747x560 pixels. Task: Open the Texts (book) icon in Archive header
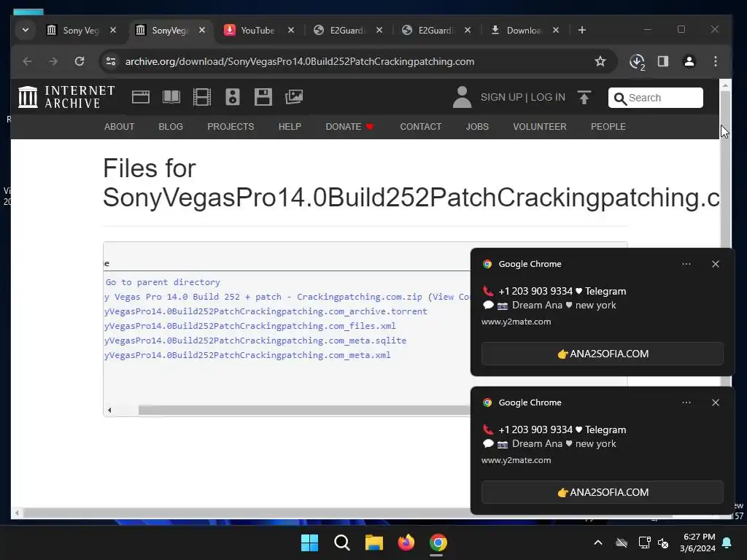pyautogui.click(x=171, y=97)
